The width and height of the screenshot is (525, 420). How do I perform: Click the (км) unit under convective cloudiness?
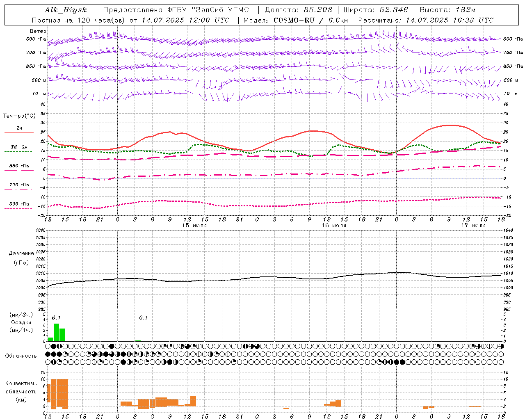tap(21, 399)
